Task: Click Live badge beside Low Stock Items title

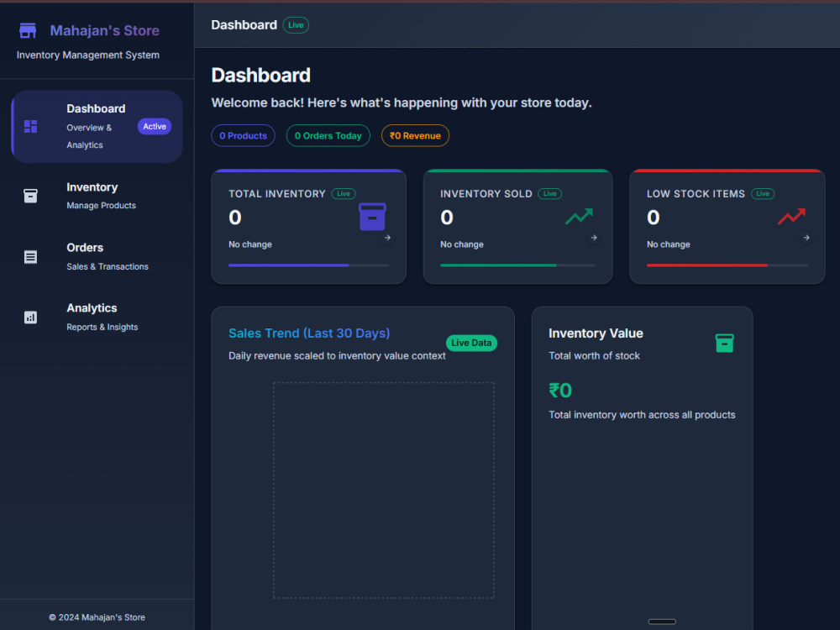Action: 763,194
